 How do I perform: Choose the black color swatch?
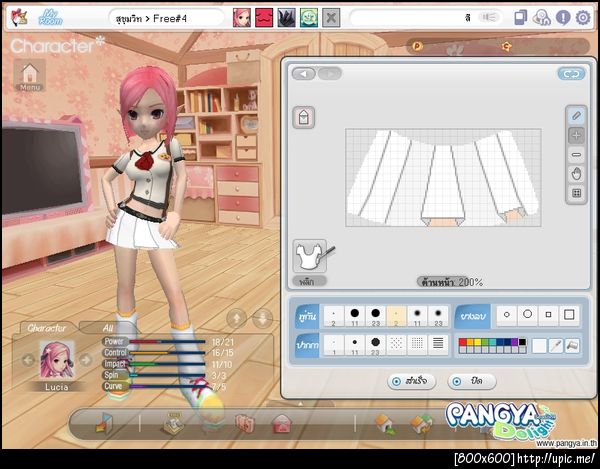coord(522,342)
